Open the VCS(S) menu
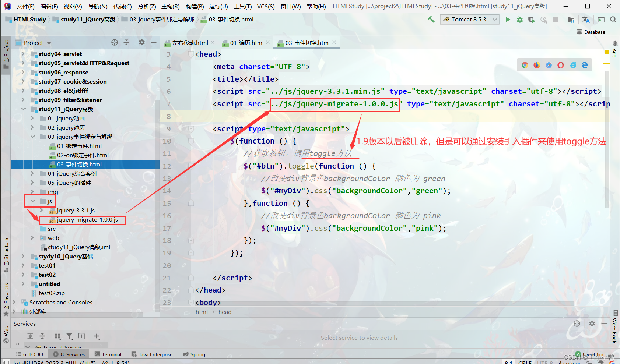 point(266,6)
